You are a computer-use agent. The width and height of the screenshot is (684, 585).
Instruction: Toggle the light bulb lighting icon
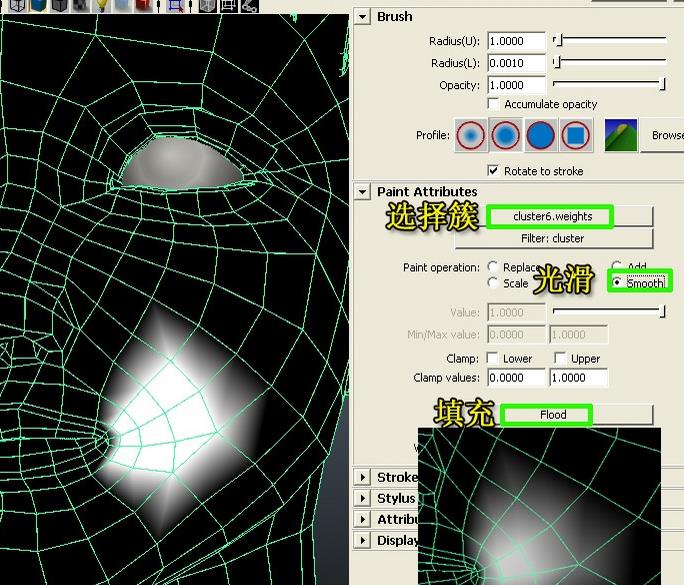(x=102, y=5)
